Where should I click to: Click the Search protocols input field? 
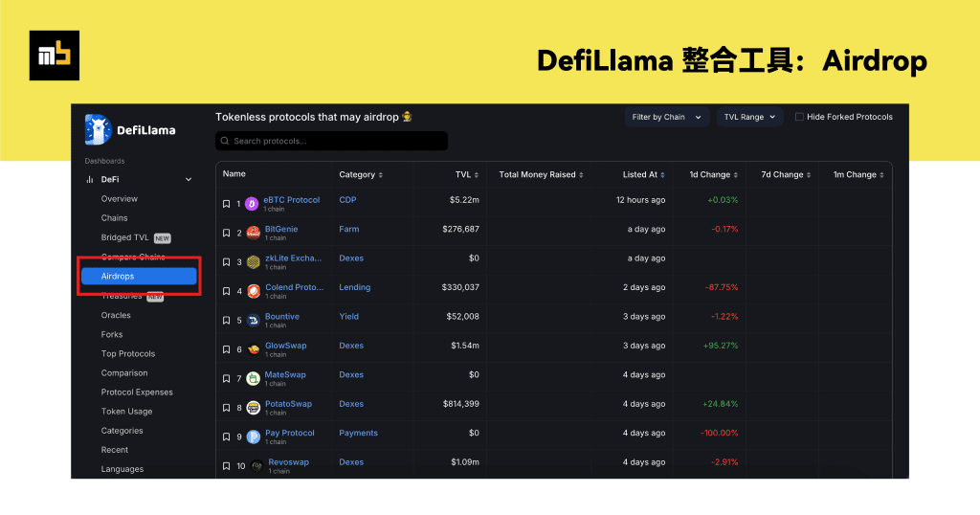tap(331, 142)
